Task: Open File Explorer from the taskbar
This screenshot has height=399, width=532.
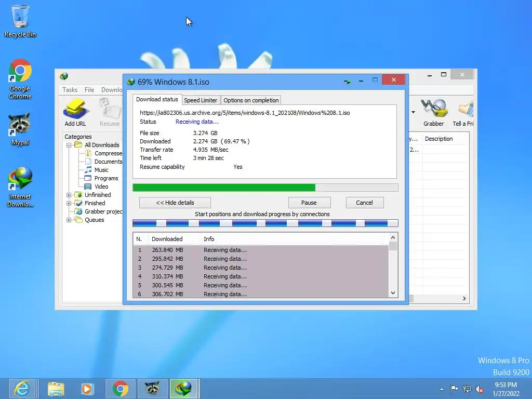Action: pyautogui.click(x=56, y=389)
